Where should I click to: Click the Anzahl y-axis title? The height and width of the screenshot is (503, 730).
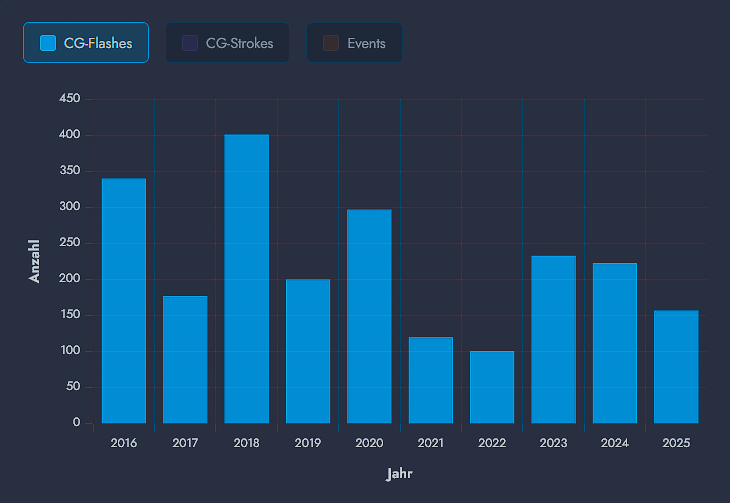click(35, 261)
